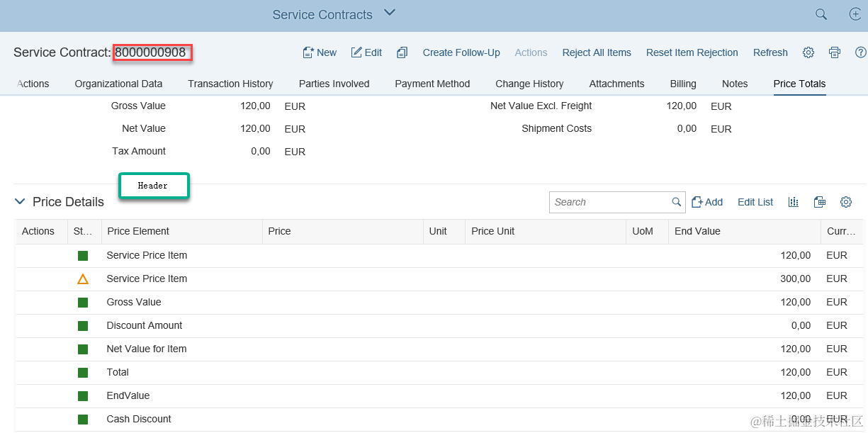
Task: Go to Change History tab
Action: tap(529, 84)
